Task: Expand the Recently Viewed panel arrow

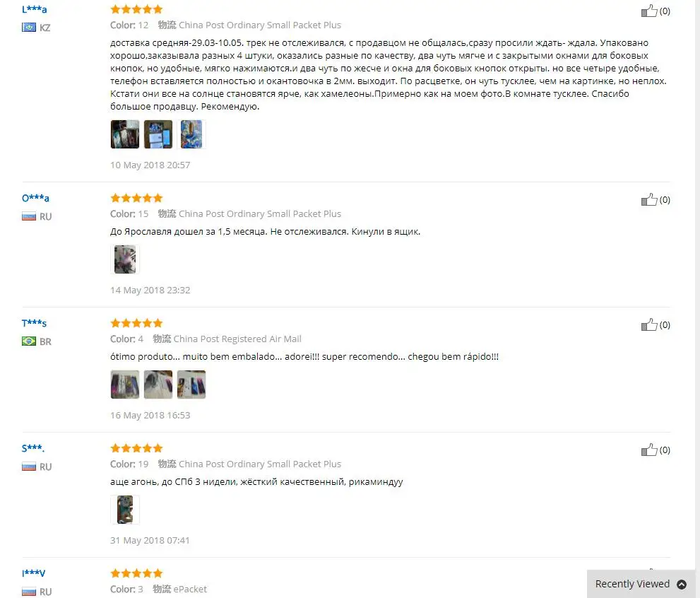Action: [682, 584]
